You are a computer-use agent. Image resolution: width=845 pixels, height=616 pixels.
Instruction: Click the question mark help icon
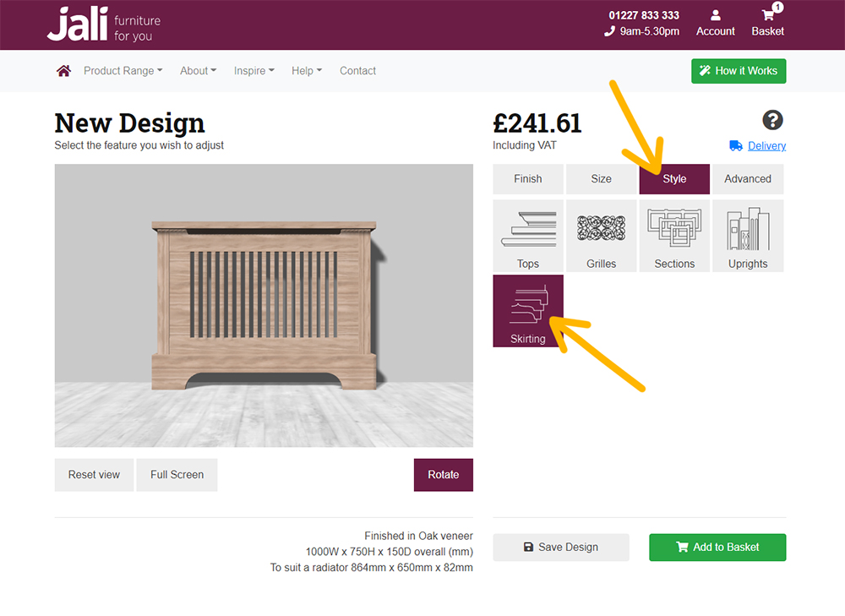tap(772, 120)
